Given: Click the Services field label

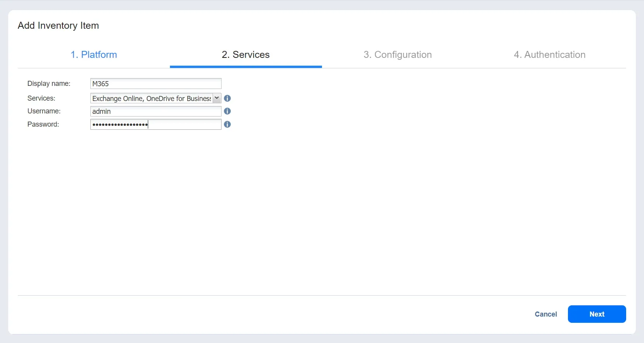Looking at the screenshot, I should coord(41,98).
